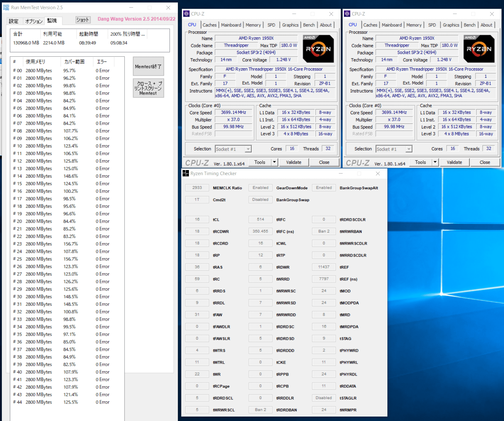Minimize the left CPU-Z window
The width and height of the screenshot is (504, 421).
(294, 14)
